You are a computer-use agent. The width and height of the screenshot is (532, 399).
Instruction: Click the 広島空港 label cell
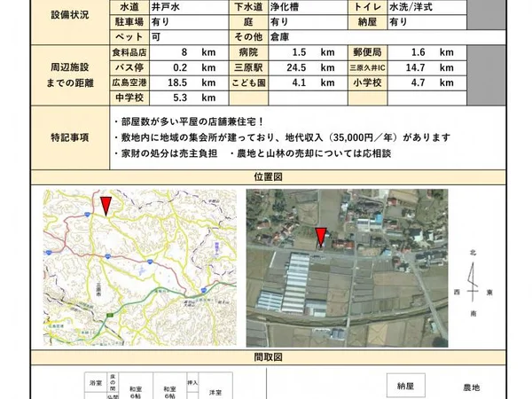[x=129, y=82]
